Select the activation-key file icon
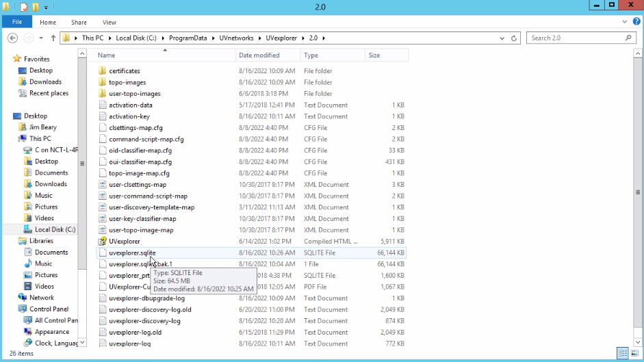The width and height of the screenshot is (644, 362). pos(103,116)
